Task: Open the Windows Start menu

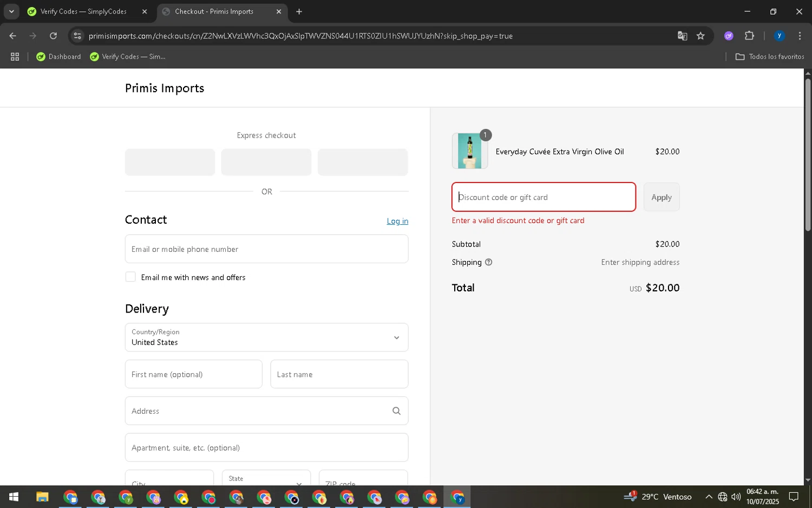Action: [14, 497]
